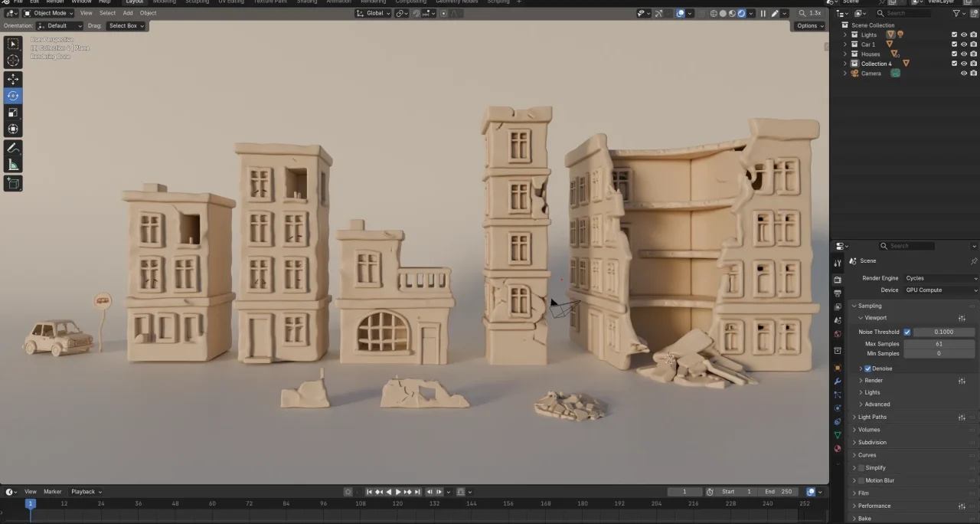Image resolution: width=980 pixels, height=524 pixels.
Task: Play the animation in the timeline
Action: pos(398,491)
